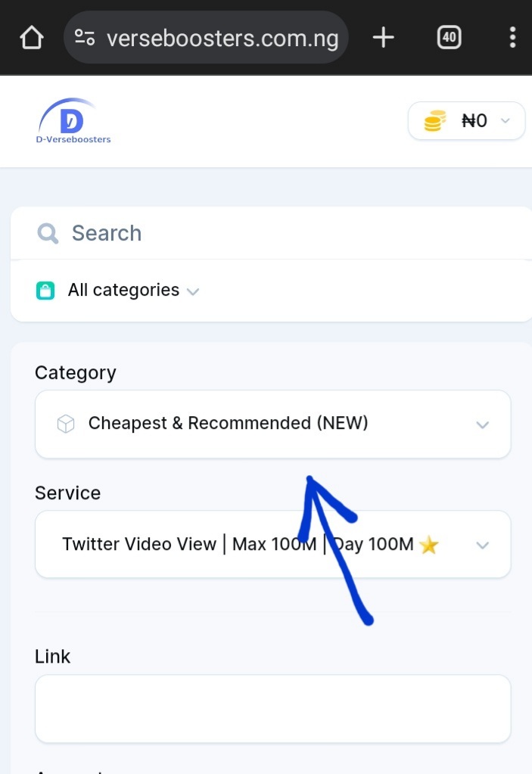Click the star icon in Service field
The width and height of the screenshot is (532, 774).
428,545
